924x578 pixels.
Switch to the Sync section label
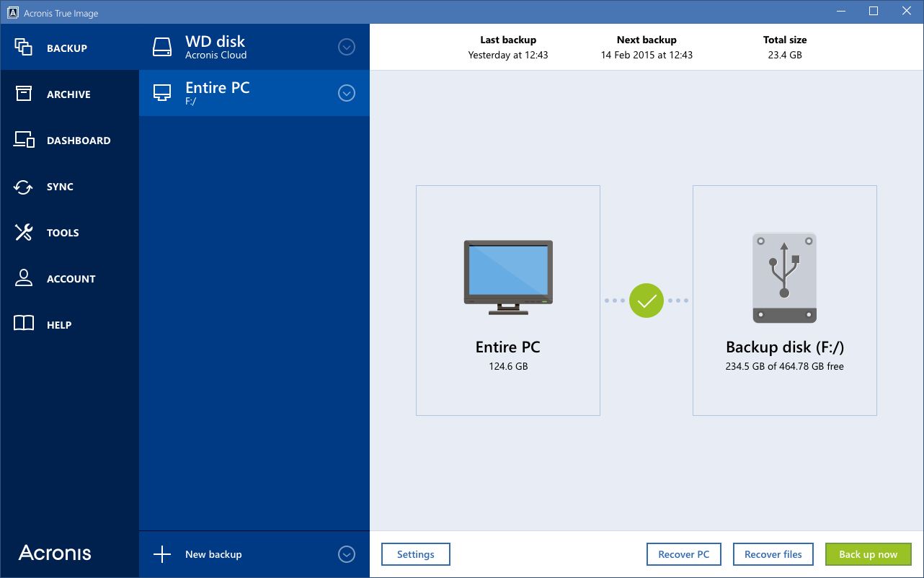60,187
